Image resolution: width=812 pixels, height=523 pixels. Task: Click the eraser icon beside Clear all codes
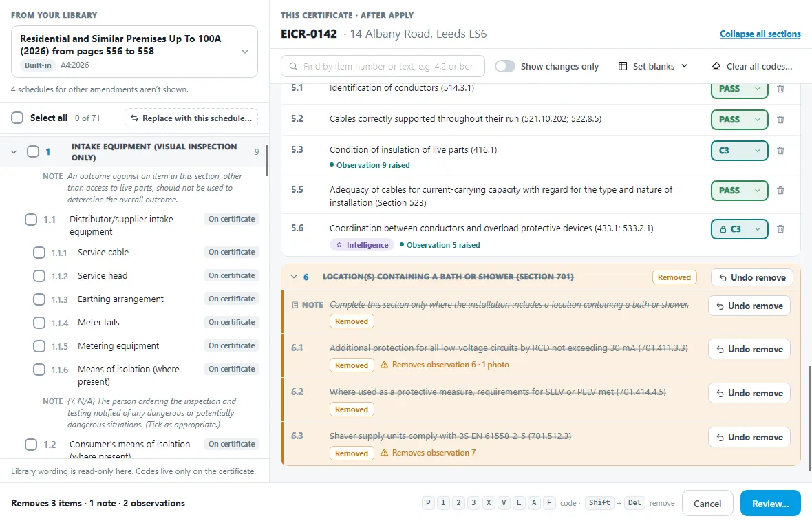point(716,66)
